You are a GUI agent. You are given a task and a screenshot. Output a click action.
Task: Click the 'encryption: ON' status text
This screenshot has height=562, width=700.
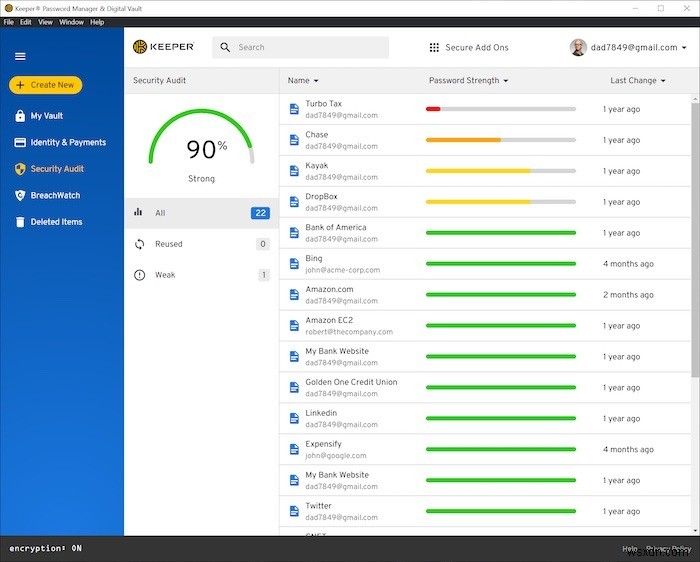(x=46, y=548)
